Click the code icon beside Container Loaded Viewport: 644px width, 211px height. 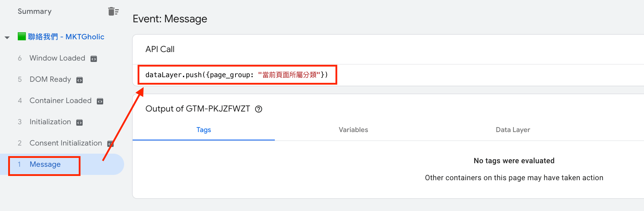coord(100,101)
